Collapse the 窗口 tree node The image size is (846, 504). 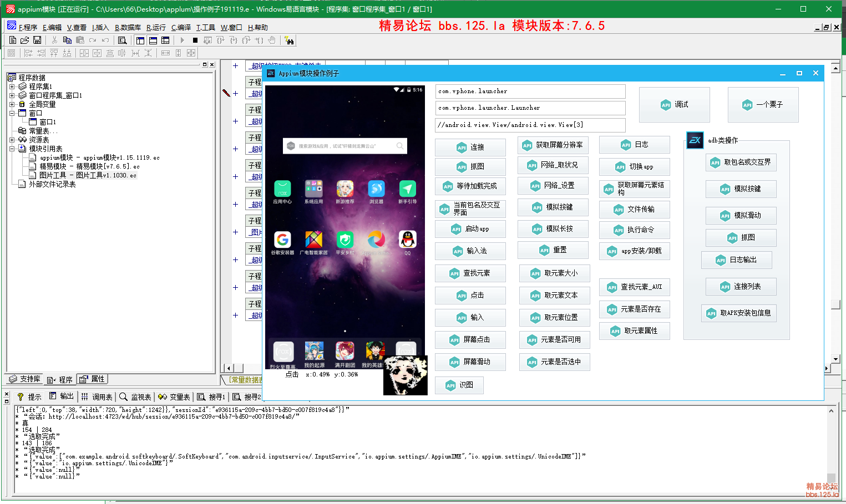(12, 113)
